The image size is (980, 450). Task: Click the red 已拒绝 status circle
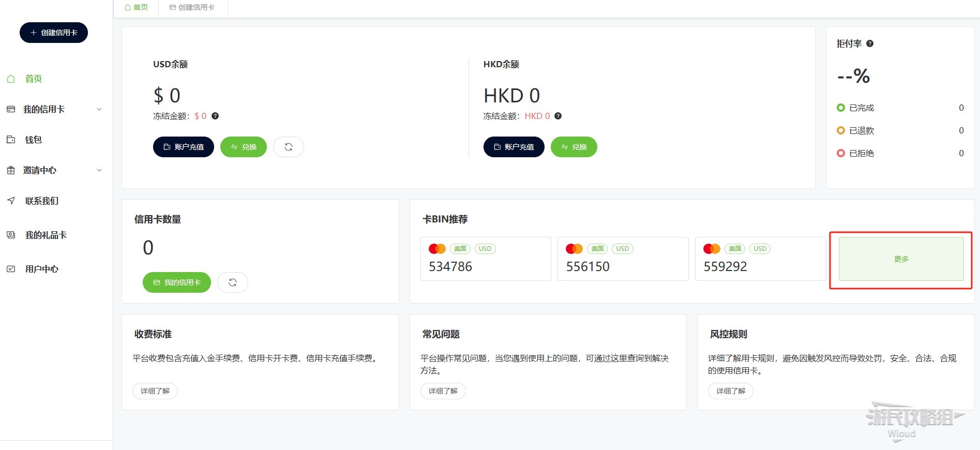click(841, 153)
